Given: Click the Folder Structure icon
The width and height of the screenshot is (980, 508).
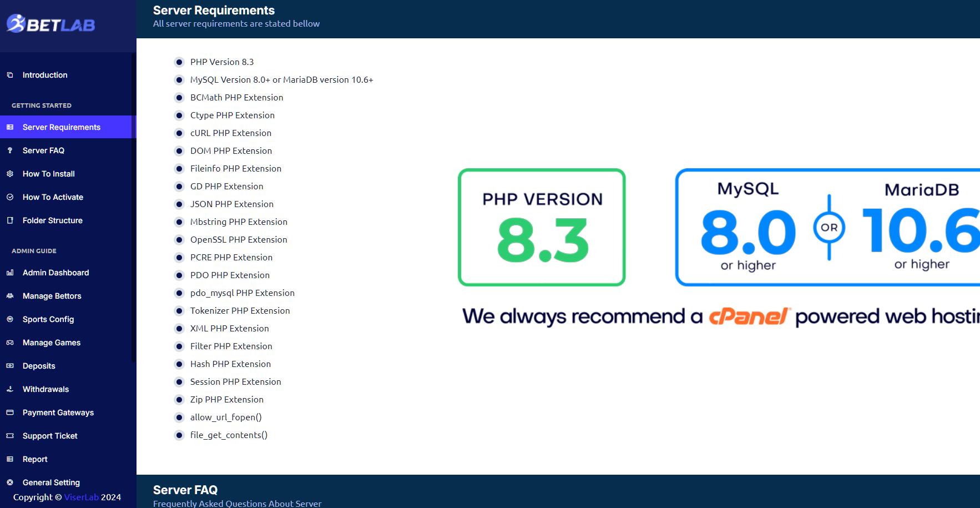Looking at the screenshot, I should [x=10, y=220].
